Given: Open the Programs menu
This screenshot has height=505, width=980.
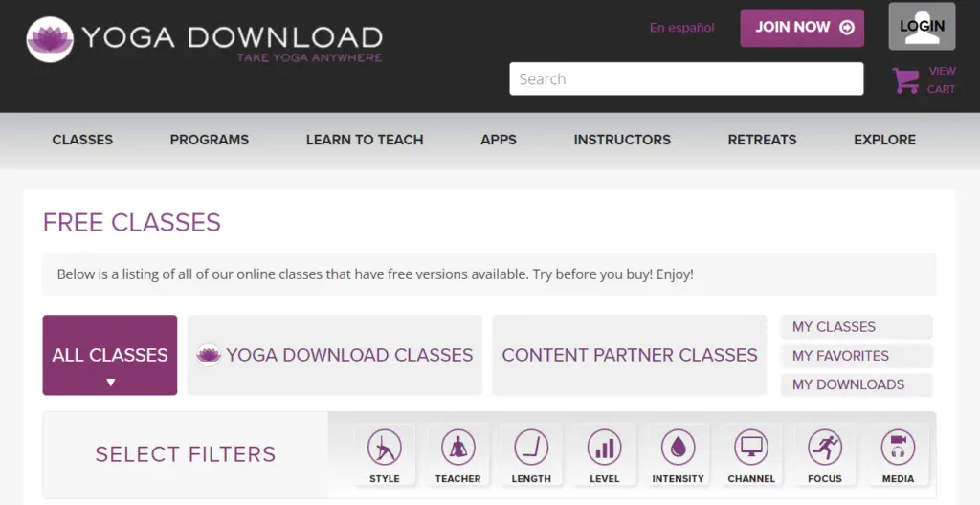Looking at the screenshot, I should pyautogui.click(x=210, y=140).
